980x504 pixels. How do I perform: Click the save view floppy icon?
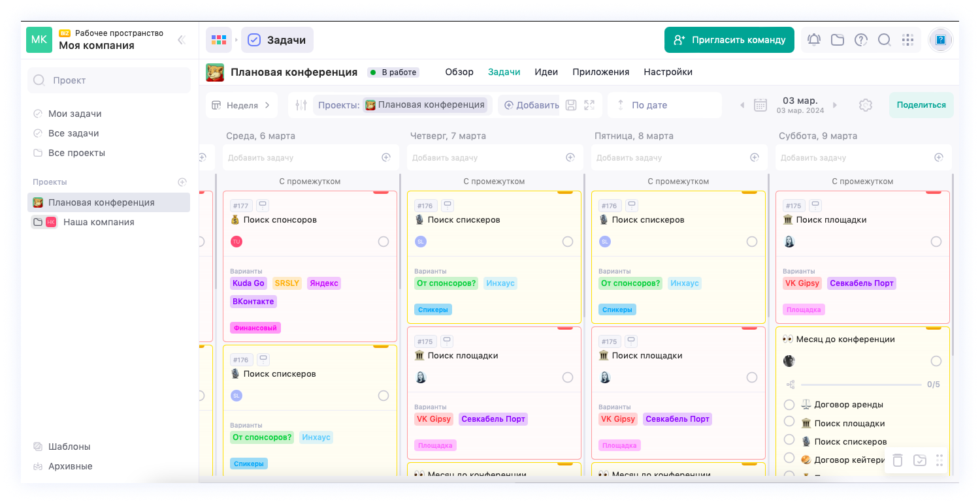point(571,105)
